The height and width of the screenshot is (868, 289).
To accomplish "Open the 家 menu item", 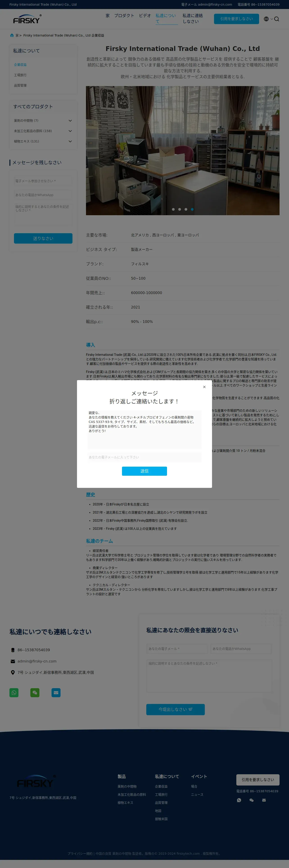I will [108, 16].
